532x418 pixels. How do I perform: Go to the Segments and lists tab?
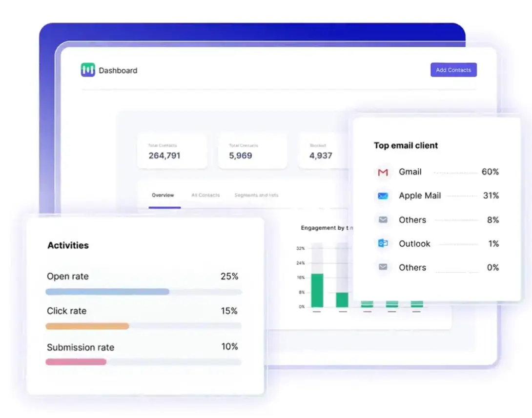pyautogui.click(x=256, y=195)
